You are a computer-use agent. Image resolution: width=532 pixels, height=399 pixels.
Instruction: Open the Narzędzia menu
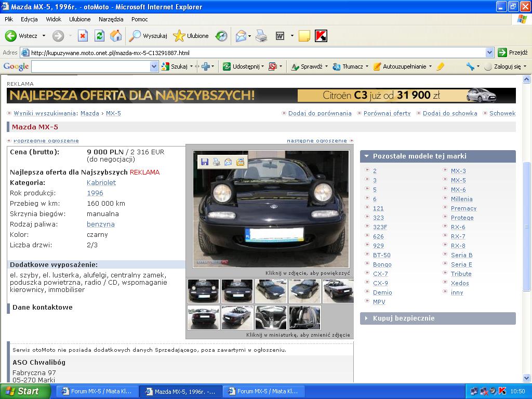pyautogui.click(x=111, y=19)
